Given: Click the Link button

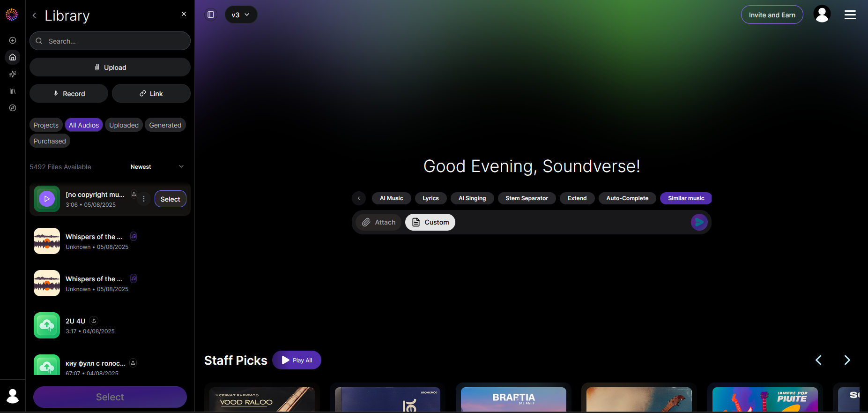Looking at the screenshot, I should coord(151,93).
